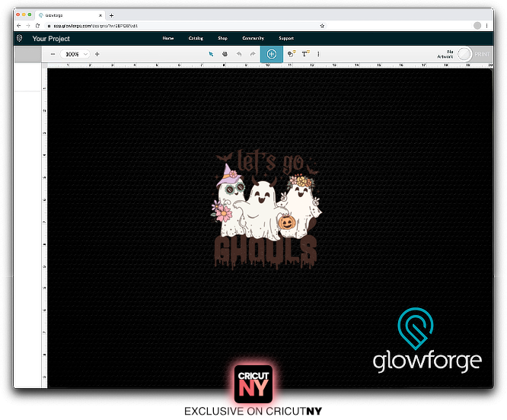Bookmark the page with star icon
Screen dimensions: 507x420
coord(322,26)
